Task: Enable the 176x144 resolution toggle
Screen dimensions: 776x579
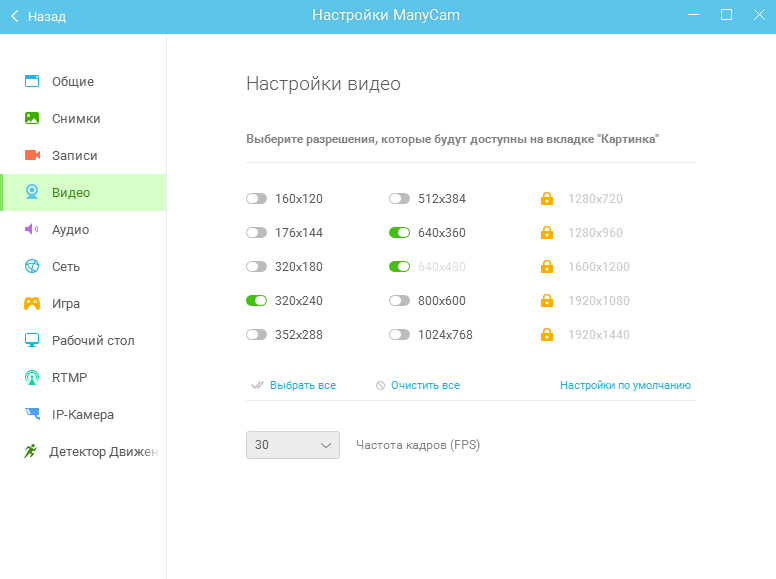Action: 256,233
